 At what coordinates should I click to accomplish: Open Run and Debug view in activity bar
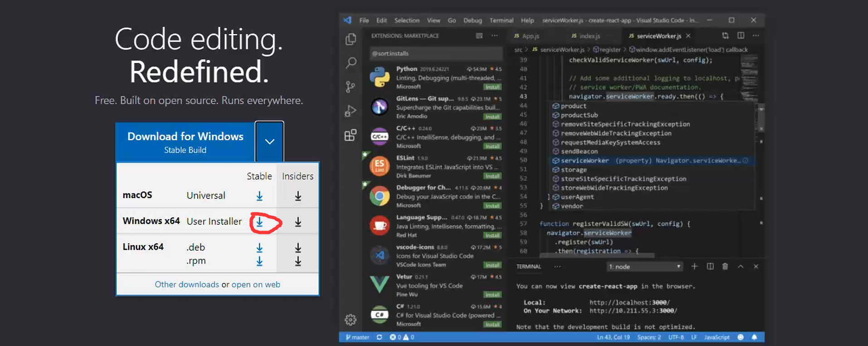[x=351, y=111]
